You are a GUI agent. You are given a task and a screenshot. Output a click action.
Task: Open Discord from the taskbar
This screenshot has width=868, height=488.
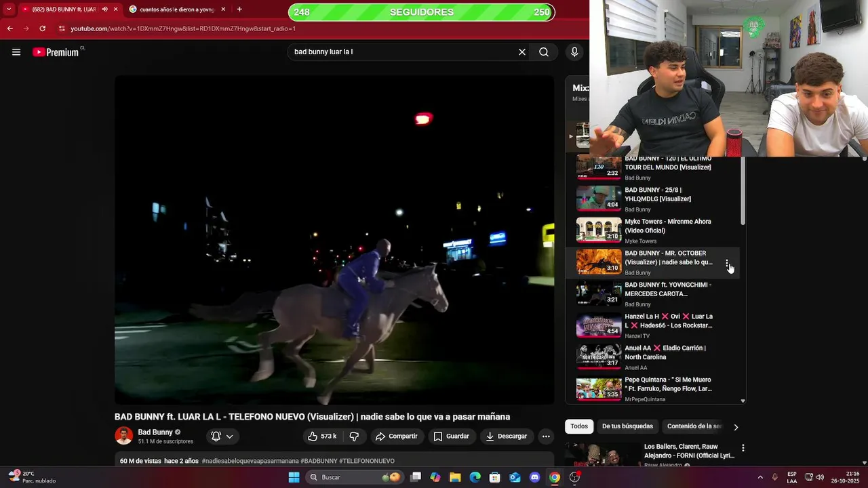pos(534,477)
